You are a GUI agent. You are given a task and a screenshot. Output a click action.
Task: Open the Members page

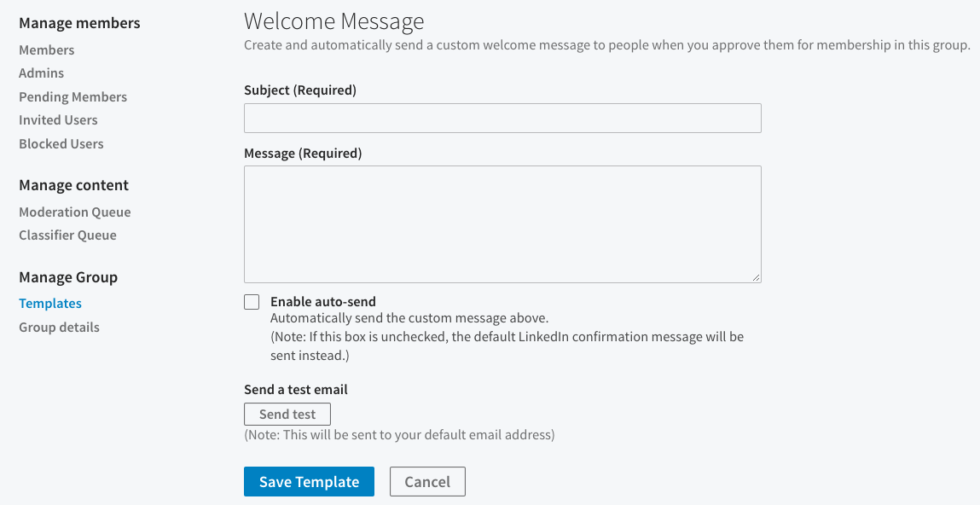(46, 49)
